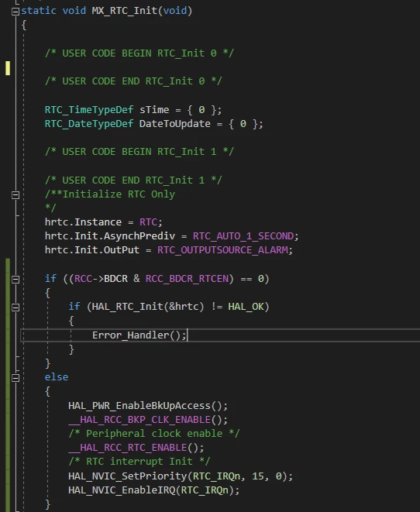Select the RTC_AUTO_1_SECOND macro

tap(243, 236)
